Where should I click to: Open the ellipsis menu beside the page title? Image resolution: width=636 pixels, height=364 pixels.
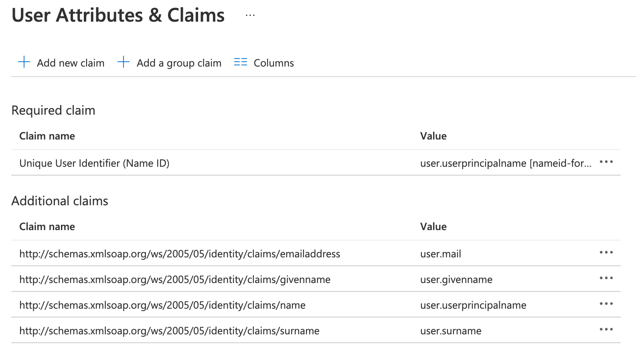tap(250, 15)
